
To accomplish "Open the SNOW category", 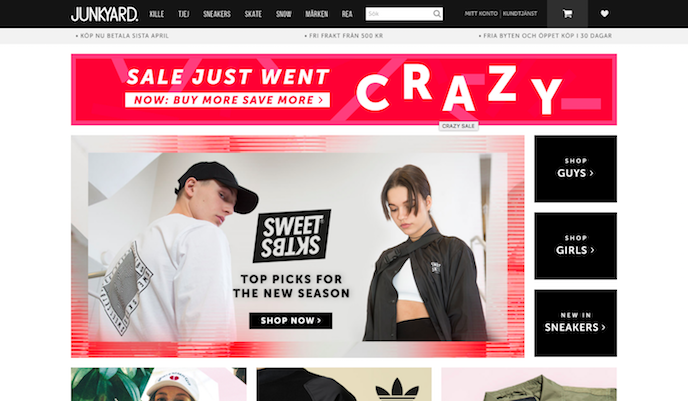I will 284,14.
